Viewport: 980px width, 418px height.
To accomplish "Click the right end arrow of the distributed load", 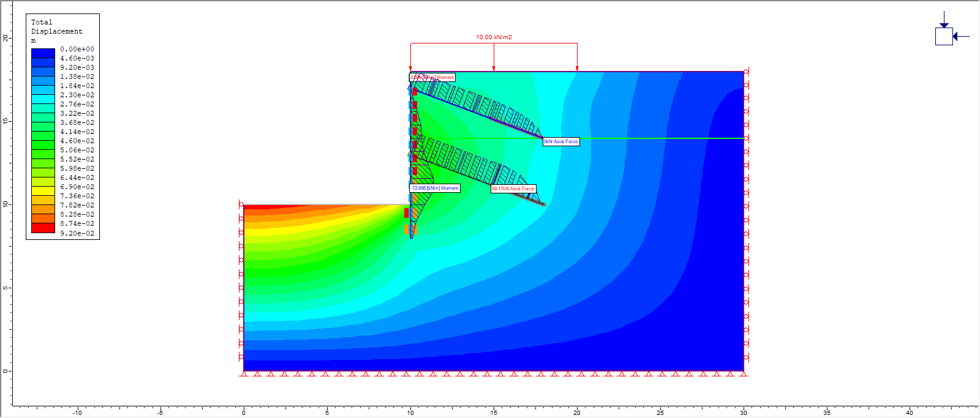I will pos(577,66).
